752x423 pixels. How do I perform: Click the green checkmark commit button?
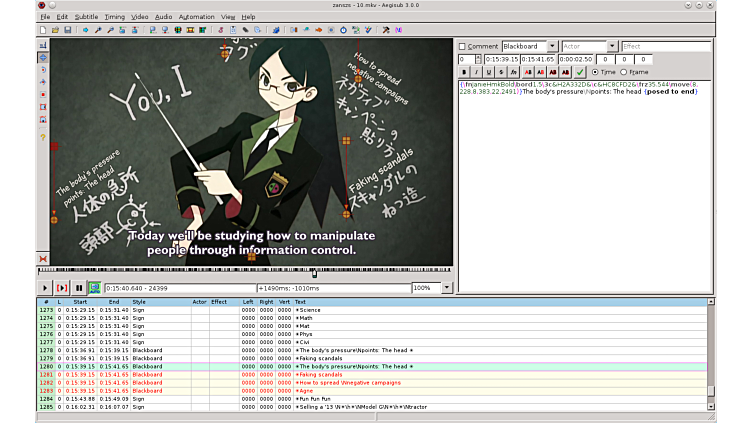tap(579, 72)
